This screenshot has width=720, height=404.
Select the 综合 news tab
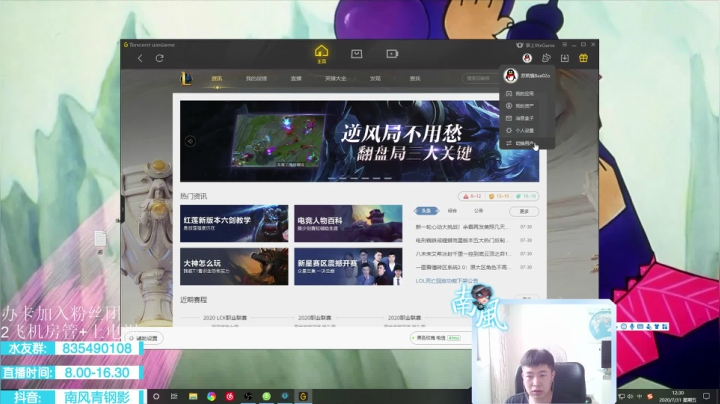tap(452, 211)
